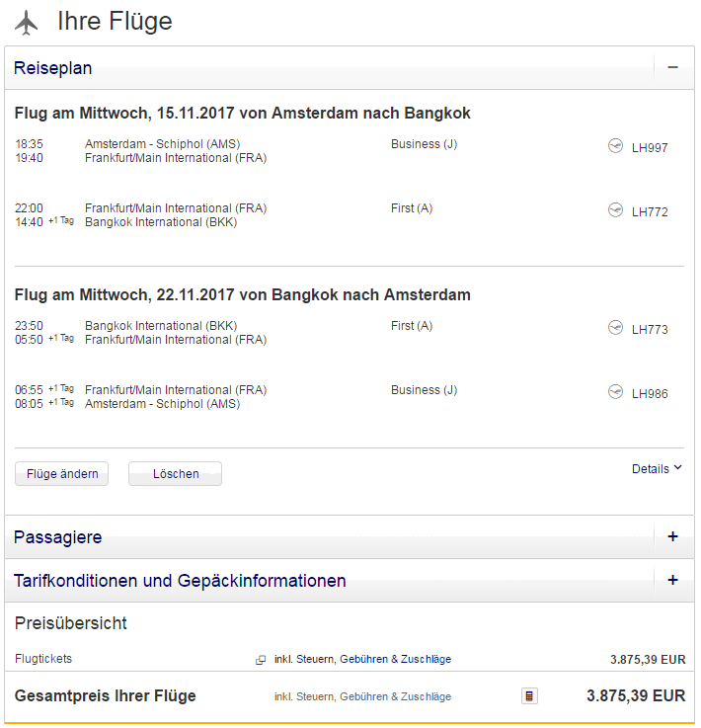Expand Tarifkonditionen und Gepäckinformationen plus icon
Image resolution: width=701 pixels, height=728 pixels.
pos(672,580)
